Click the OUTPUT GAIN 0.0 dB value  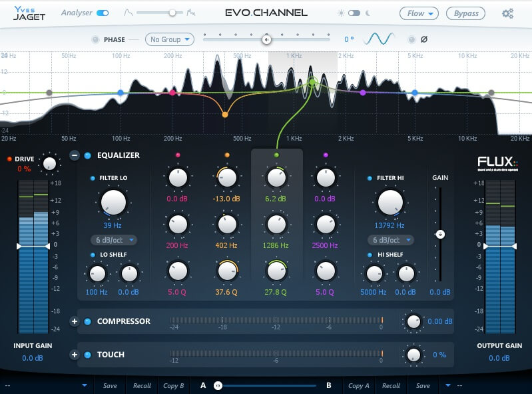point(499,358)
